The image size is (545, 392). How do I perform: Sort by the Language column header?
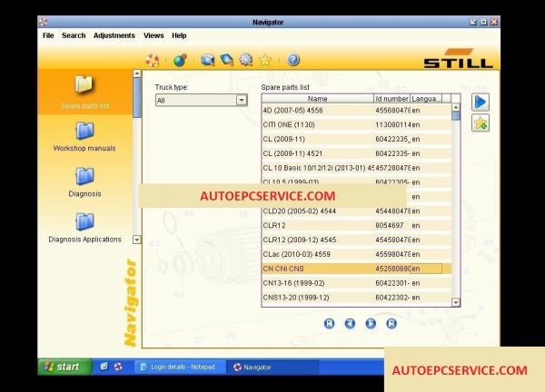tap(426, 99)
